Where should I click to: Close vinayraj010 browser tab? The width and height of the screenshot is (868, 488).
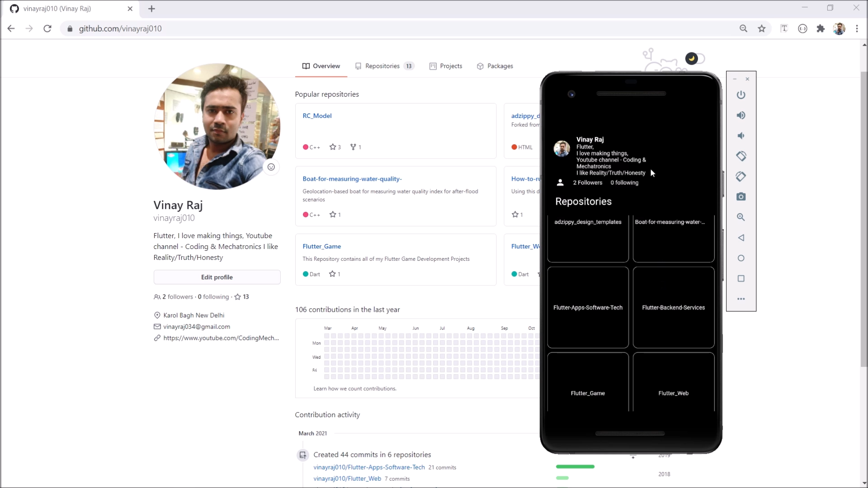point(130,9)
